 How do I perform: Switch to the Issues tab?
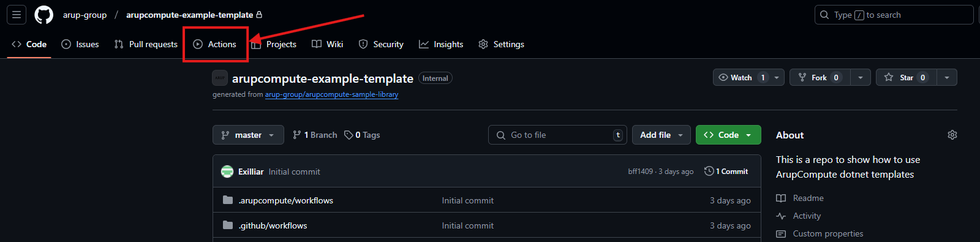(80, 44)
